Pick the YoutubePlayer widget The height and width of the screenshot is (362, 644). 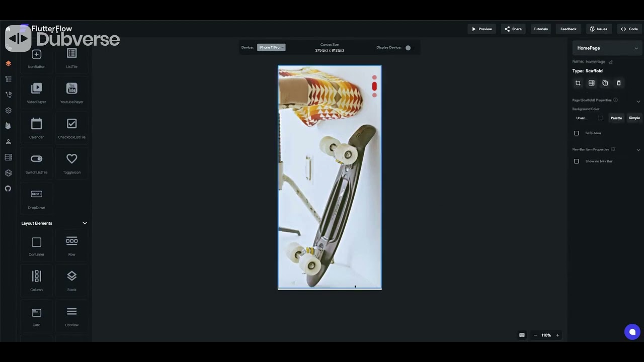click(71, 94)
